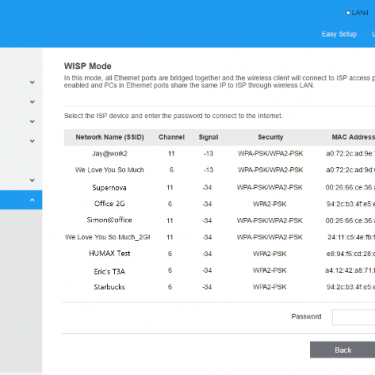375x375 pixels.
Task: Select the Office 2G network
Action: pyautogui.click(x=109, y=204)
